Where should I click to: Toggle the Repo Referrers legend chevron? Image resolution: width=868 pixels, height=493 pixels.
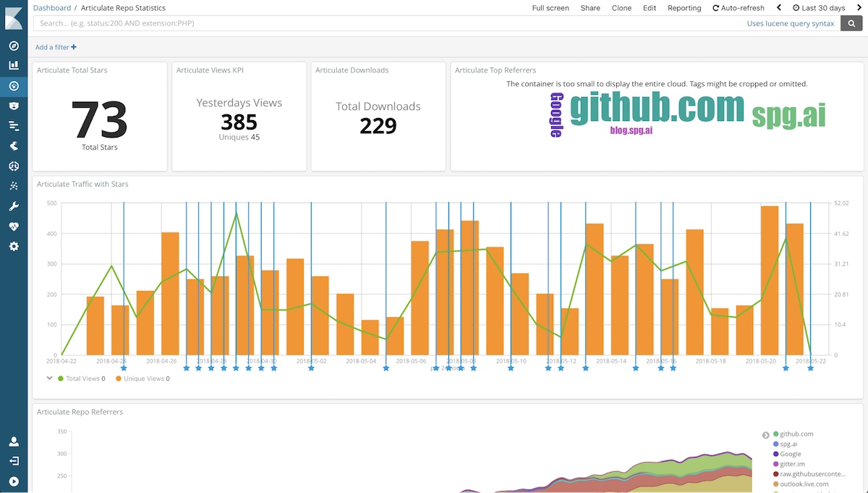(766, 435)
